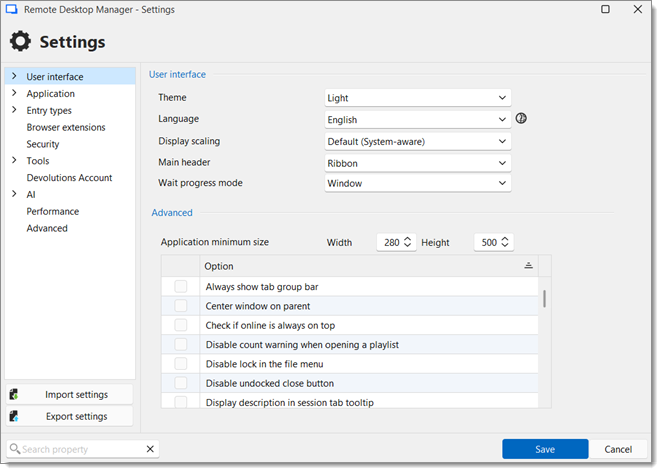Viewport: 662px width, 474px height.
Task: Select Entry types in the sidebar
Action: tap(49, 111)
